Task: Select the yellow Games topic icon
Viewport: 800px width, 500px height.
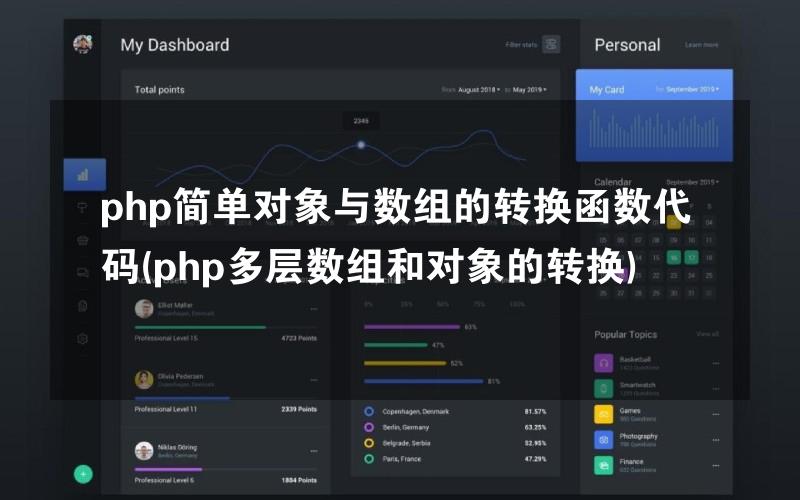Action: [x=603, y=413]
